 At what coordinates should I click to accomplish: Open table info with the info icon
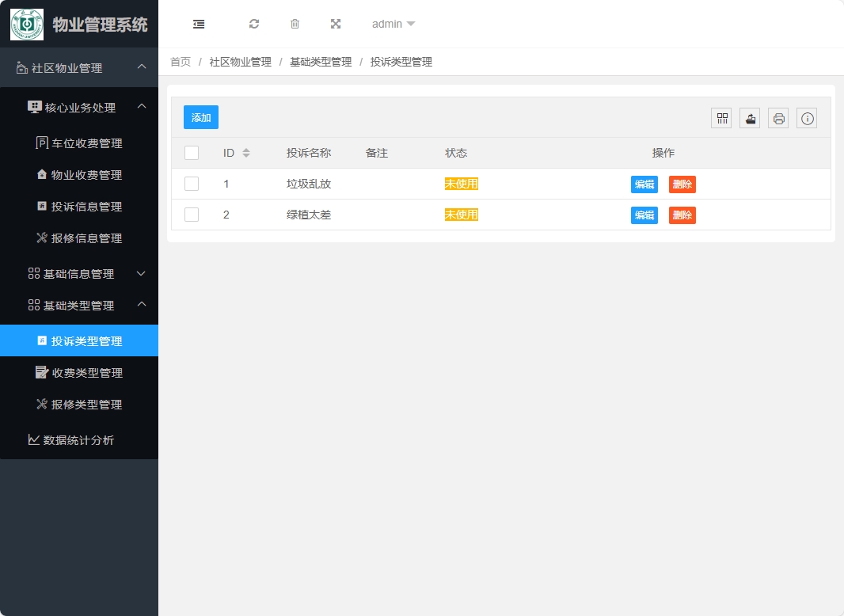click(x=806, y=117)
